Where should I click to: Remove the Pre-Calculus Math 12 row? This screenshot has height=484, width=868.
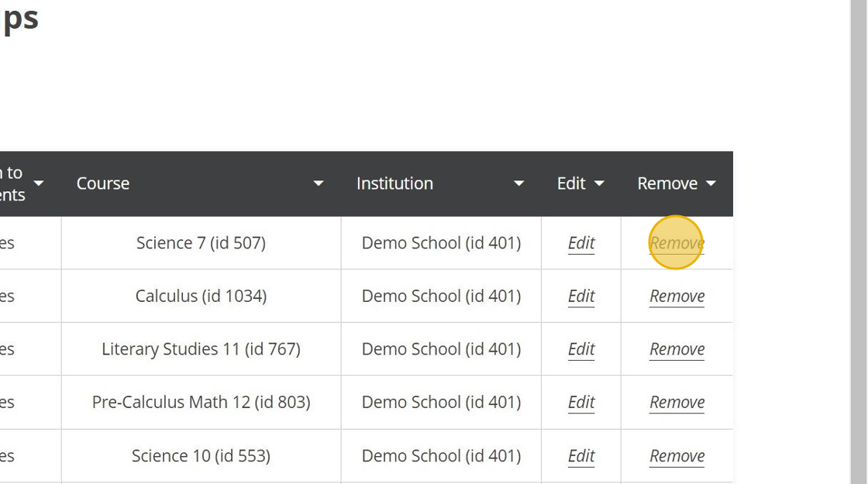click(x=677, y=402)
